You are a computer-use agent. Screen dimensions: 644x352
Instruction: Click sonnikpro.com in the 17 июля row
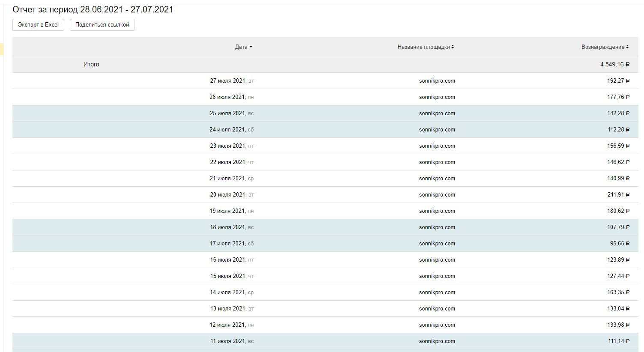coord(437,244)
